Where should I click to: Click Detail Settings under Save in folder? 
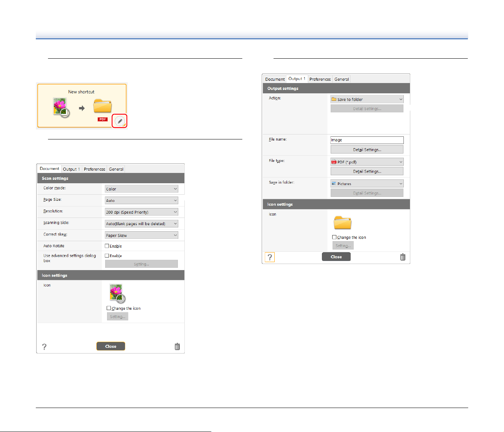[x=367, y=193]
